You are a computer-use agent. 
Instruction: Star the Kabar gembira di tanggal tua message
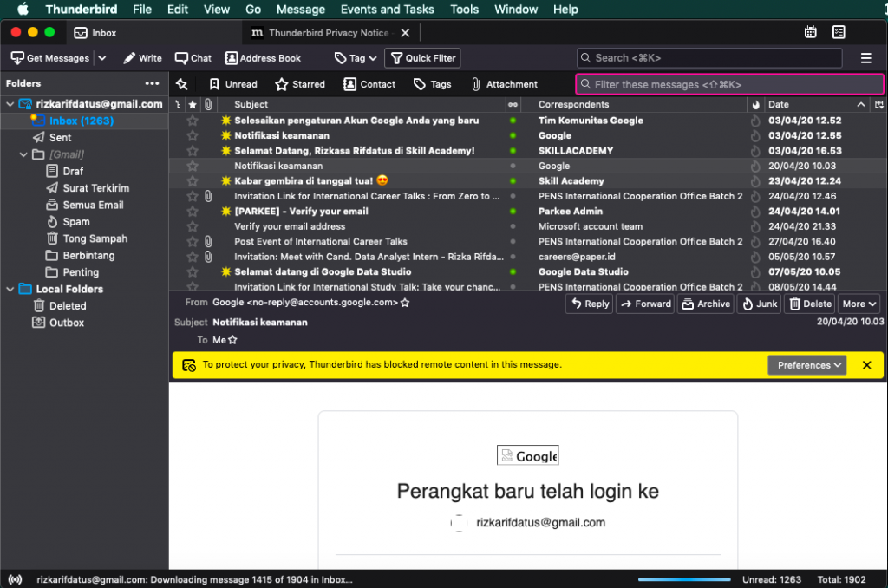click(x=193, y=181)
